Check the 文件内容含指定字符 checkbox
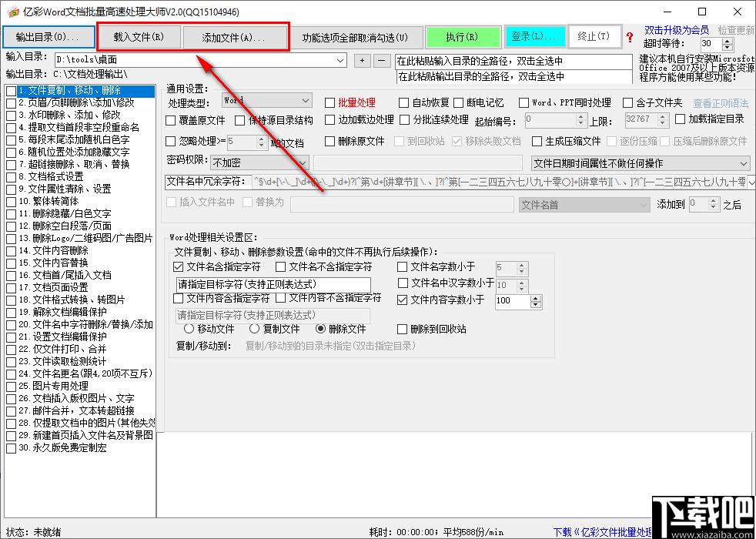 click(178, 298)
